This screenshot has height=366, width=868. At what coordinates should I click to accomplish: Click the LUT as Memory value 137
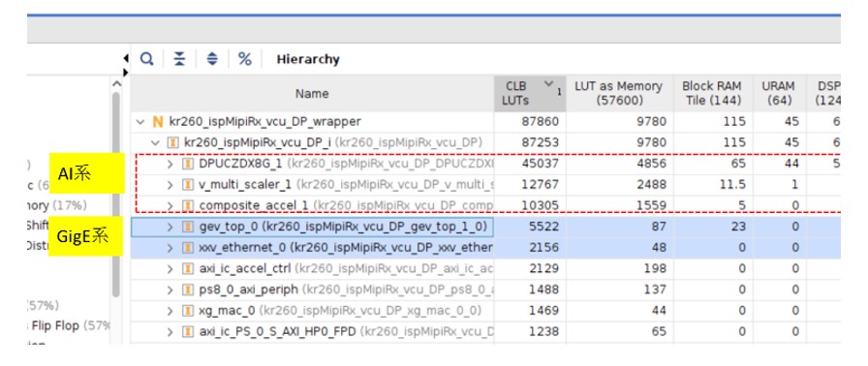pyautogui.click(x=654, y=290)
